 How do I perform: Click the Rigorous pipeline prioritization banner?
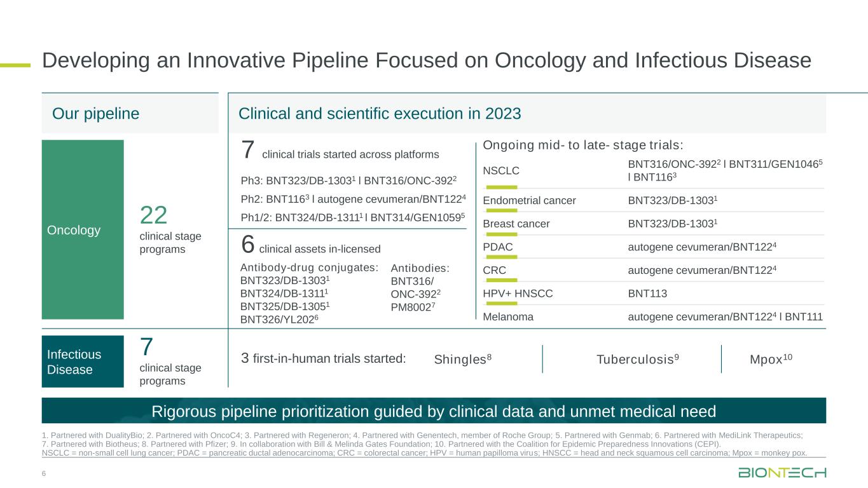434,411
